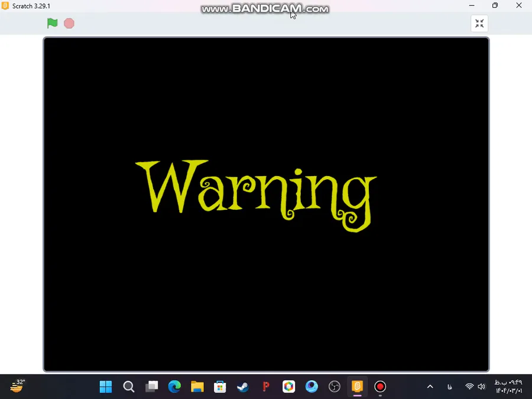Open the red P app on taskbar
532x399 pixels.
click(266, 387)
